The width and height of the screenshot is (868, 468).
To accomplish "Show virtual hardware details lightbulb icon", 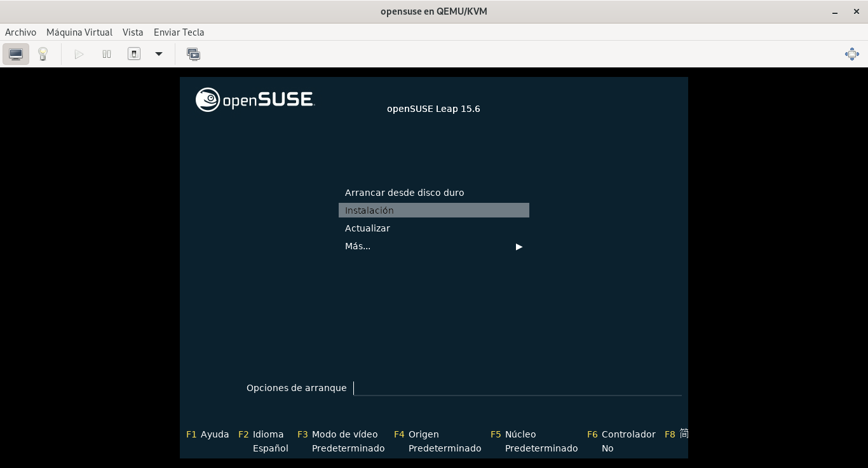I will coord(43,54).
